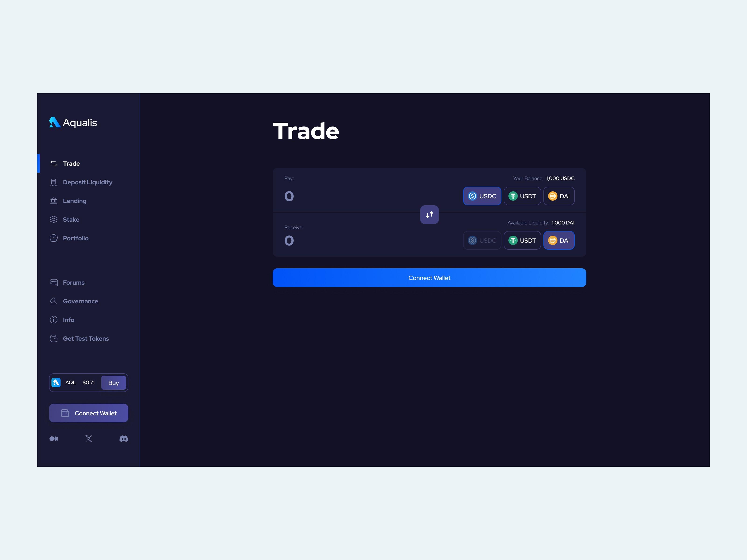
Task: Click the Buy AQL button
Action: click(113, 383)
